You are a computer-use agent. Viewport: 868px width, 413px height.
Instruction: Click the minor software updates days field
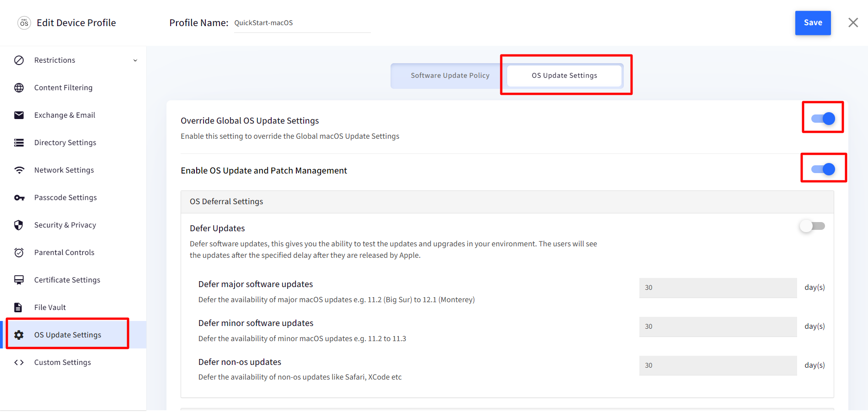coord(718,326)
